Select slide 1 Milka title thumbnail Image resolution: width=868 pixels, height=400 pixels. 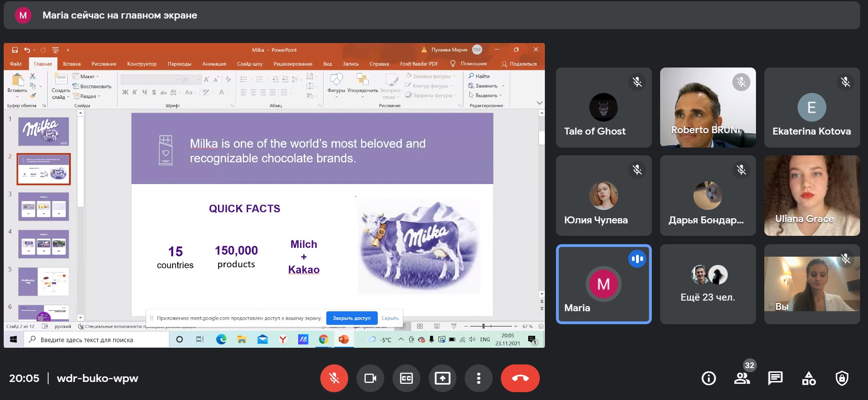coord(44,131)
